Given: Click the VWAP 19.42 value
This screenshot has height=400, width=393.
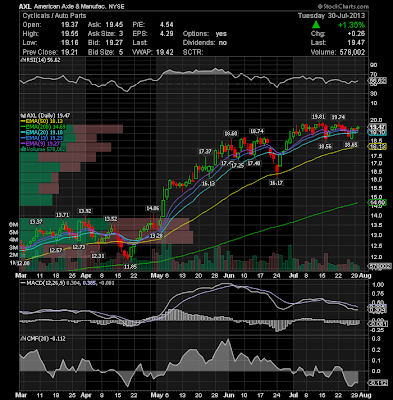Looking at the screenshot, I should (165, 52).
